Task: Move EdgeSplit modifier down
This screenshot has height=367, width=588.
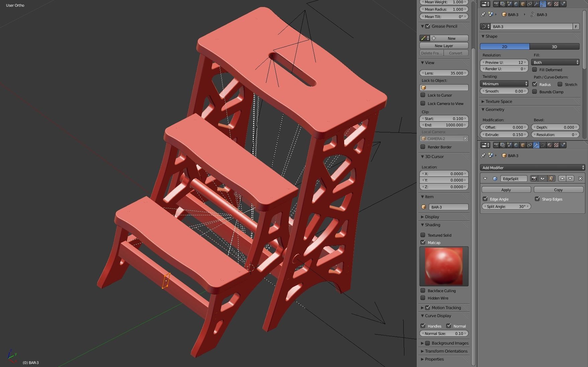Action: [570, 178]
